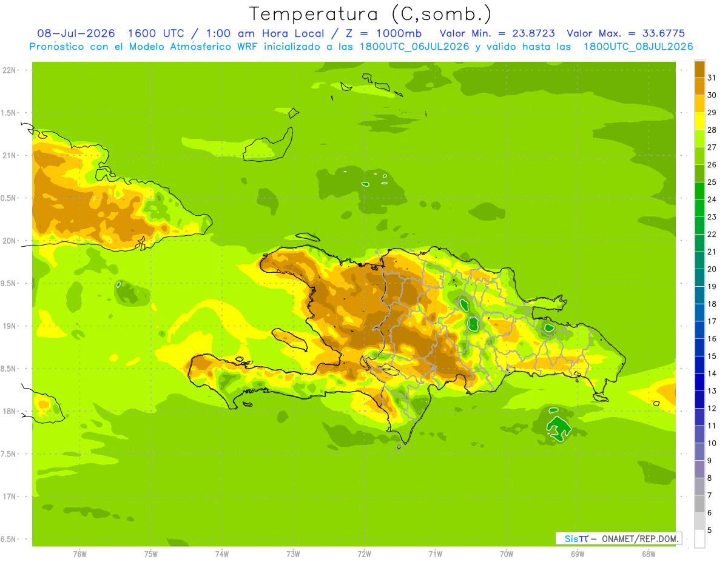728x562 pixels.
Task: Click the '1600 UTC' time label
Action: click(x=156, y=33)
